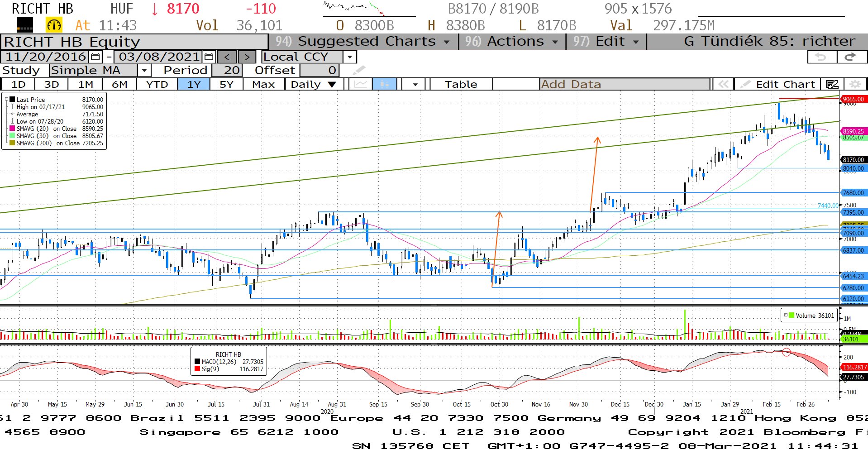
Task: Click the Last Price black color swatch
Action: click(13, 100)
